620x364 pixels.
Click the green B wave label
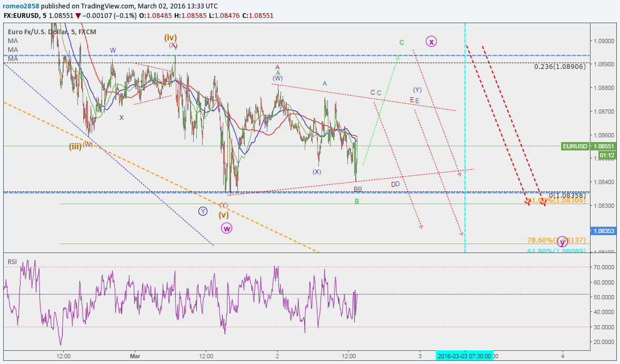pos(357,201)
